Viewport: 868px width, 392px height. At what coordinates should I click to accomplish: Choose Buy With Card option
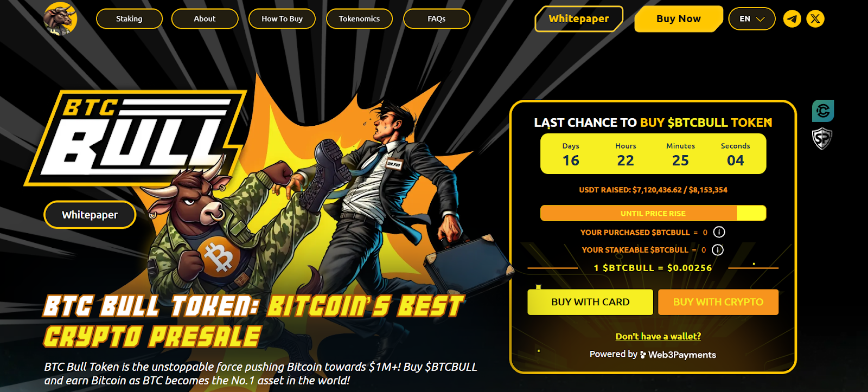pos(590,302)
